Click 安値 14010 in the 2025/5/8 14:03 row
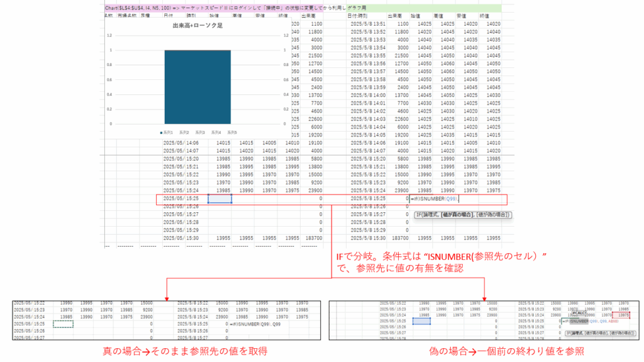 tap(470, 119)
